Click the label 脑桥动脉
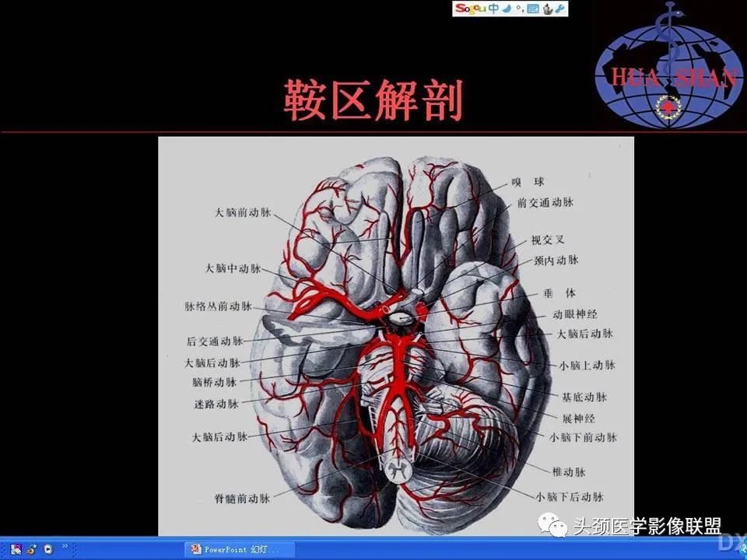The height and width of the screenshot is (560, 747). point(215,382)
